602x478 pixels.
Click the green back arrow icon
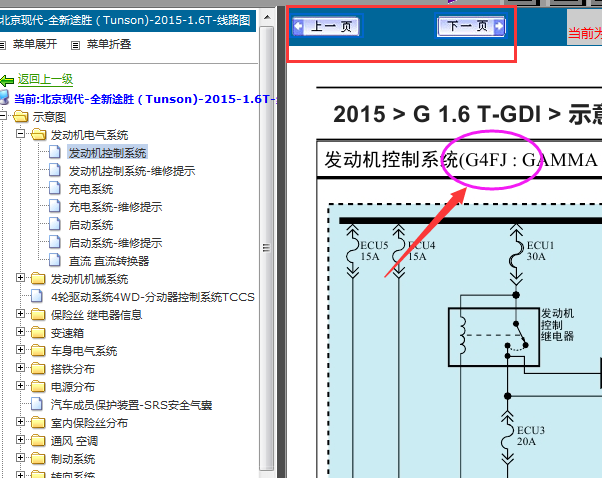tap(7, 80)
